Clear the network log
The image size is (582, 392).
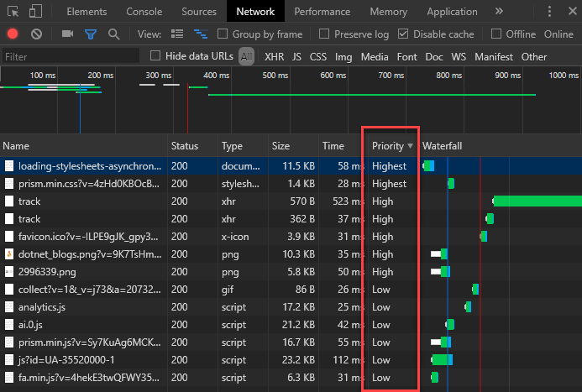click(36, 34)
